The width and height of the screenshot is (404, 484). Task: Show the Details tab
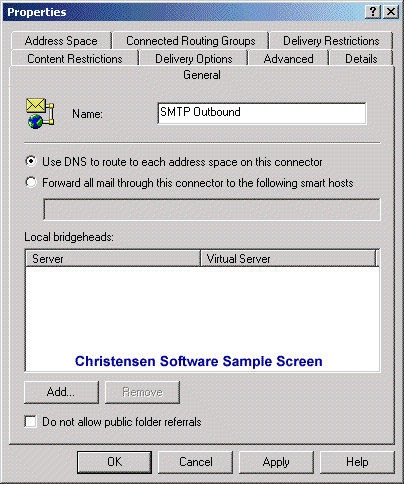361,59
